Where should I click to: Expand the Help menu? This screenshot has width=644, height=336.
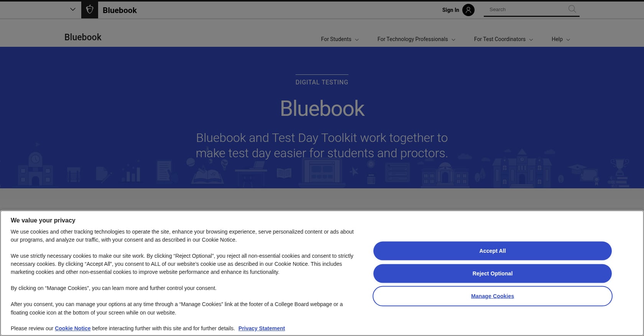point(561,39)
